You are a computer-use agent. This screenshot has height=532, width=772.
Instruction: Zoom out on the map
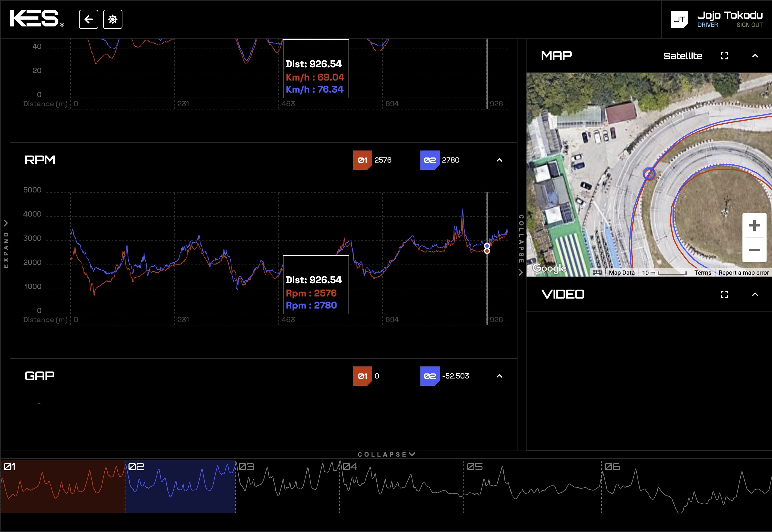(754, 250)
